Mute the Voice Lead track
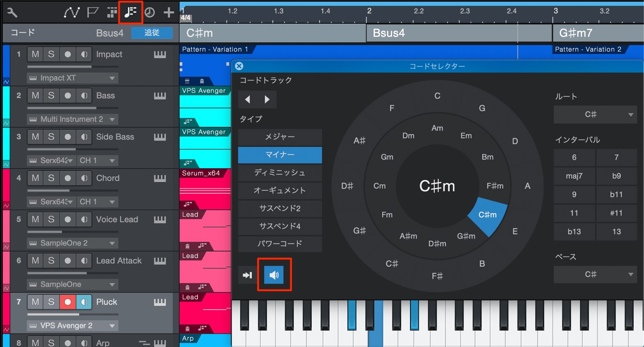 pos(35,219)
